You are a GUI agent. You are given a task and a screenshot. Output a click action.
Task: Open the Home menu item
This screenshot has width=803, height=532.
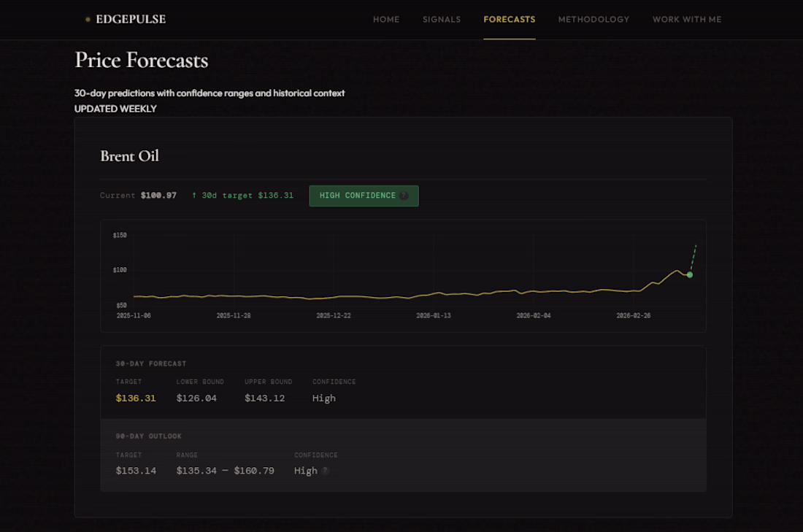(386, 20)
